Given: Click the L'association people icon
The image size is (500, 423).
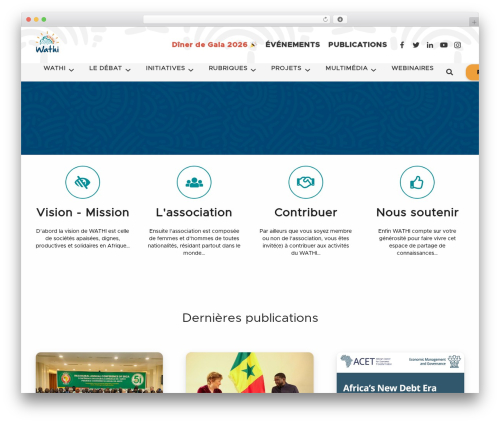Looking at the screenshot, I should (194, 182).
